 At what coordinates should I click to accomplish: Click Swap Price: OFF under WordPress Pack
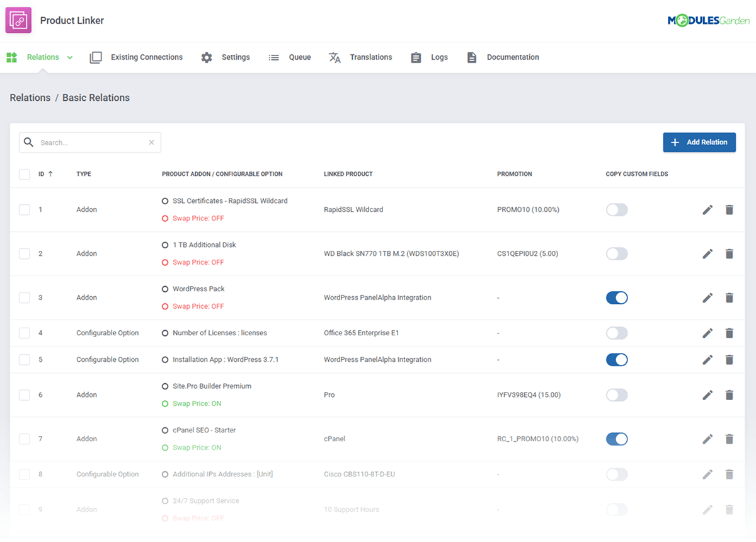[198, 307]
